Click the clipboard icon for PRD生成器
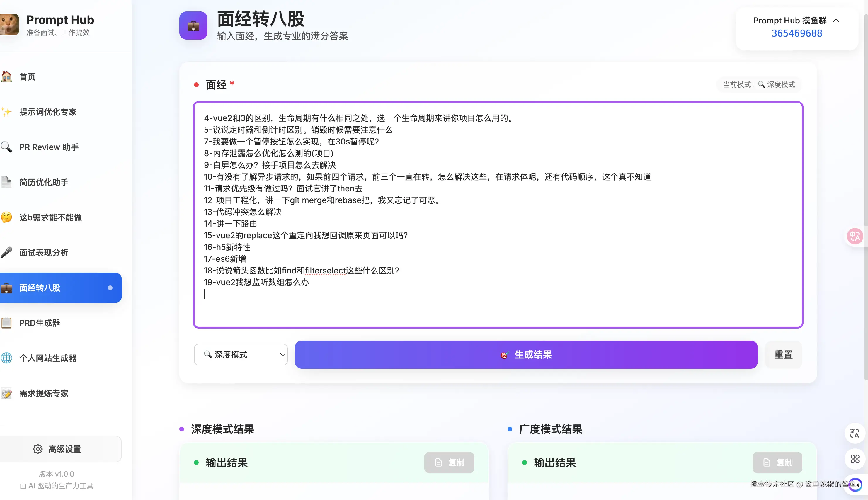868x500 pixels. click(6, 323)
